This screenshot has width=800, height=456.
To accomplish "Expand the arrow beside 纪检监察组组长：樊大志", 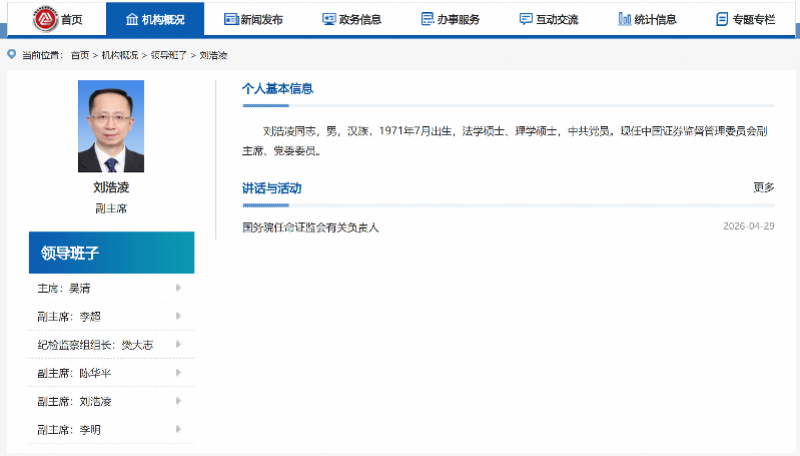I will (x=178, y=344).
